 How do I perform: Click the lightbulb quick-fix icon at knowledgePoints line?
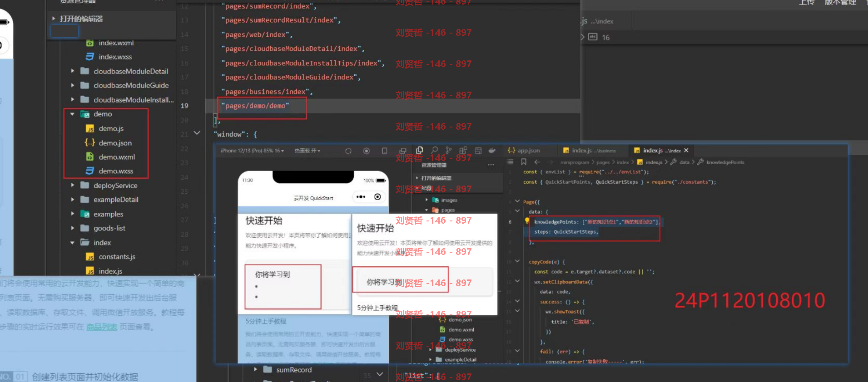coord(527,221)
